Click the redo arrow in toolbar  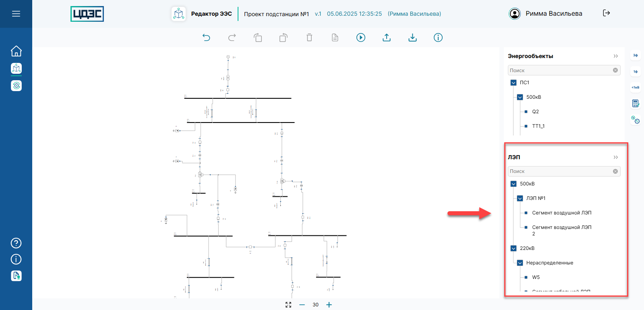tap(232, 37)
